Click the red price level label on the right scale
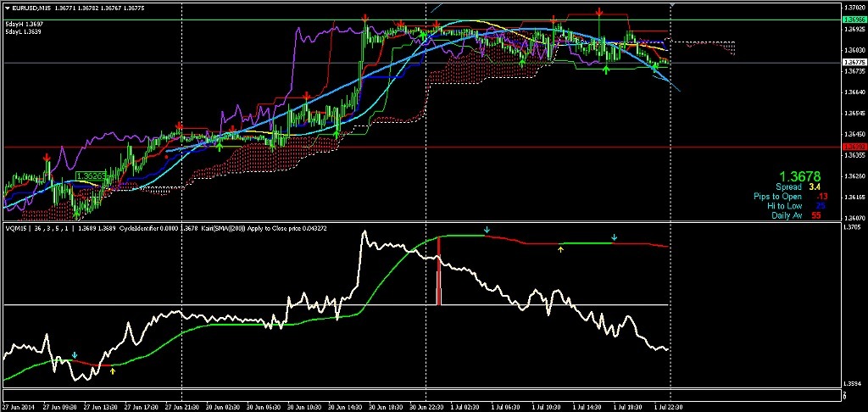This screenshot has width=868, height=412. point(853,148)
